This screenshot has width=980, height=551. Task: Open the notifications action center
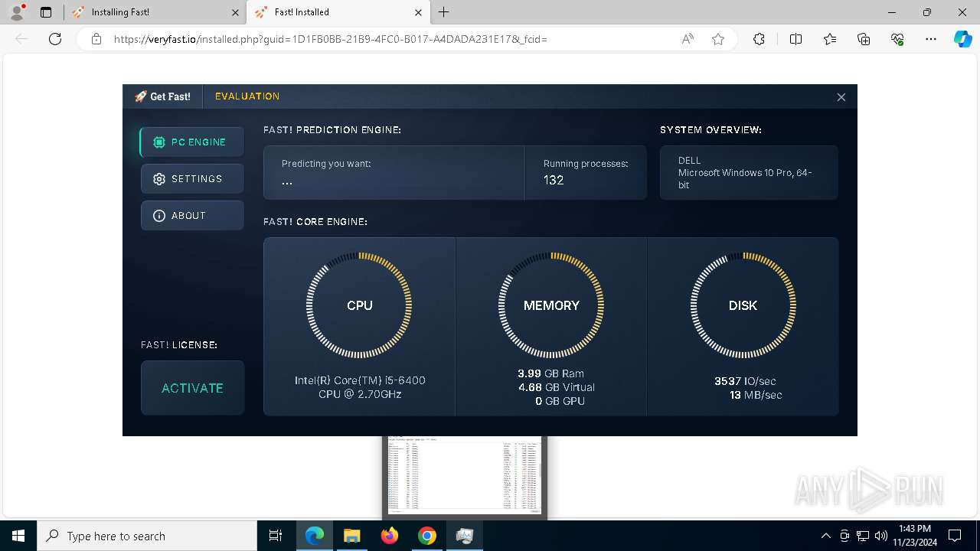(x=955, y=536)
